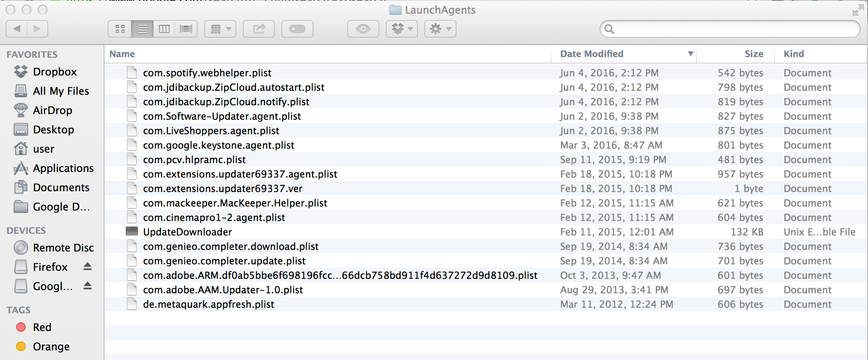Eject the Firefox disk

click(x=88, y=266)
